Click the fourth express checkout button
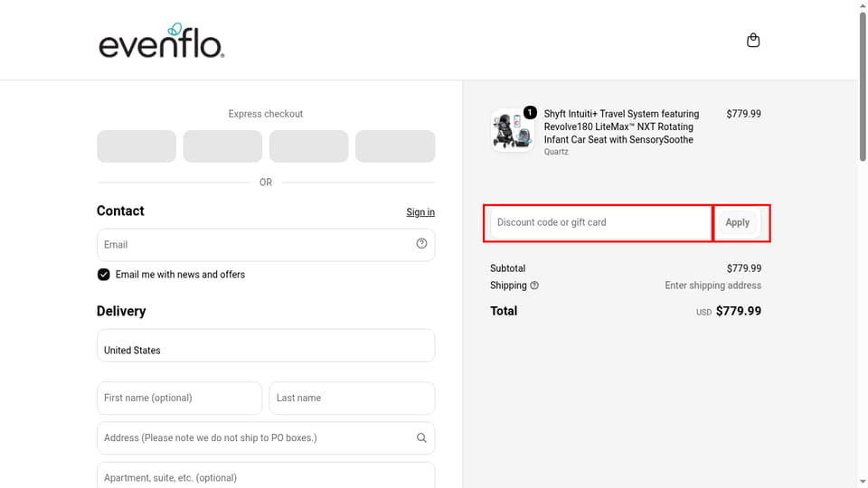This screenshot has width=868, height=488. [395, 146]
